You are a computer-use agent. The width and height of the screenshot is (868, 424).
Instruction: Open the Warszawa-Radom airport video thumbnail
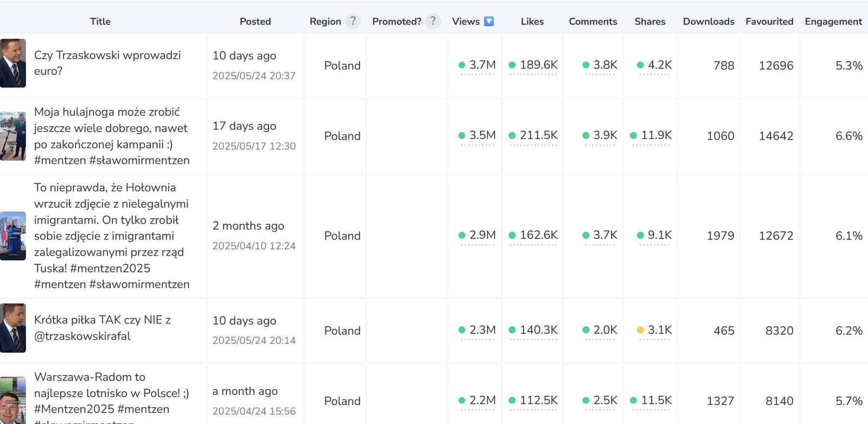click(x=13, y=401)
